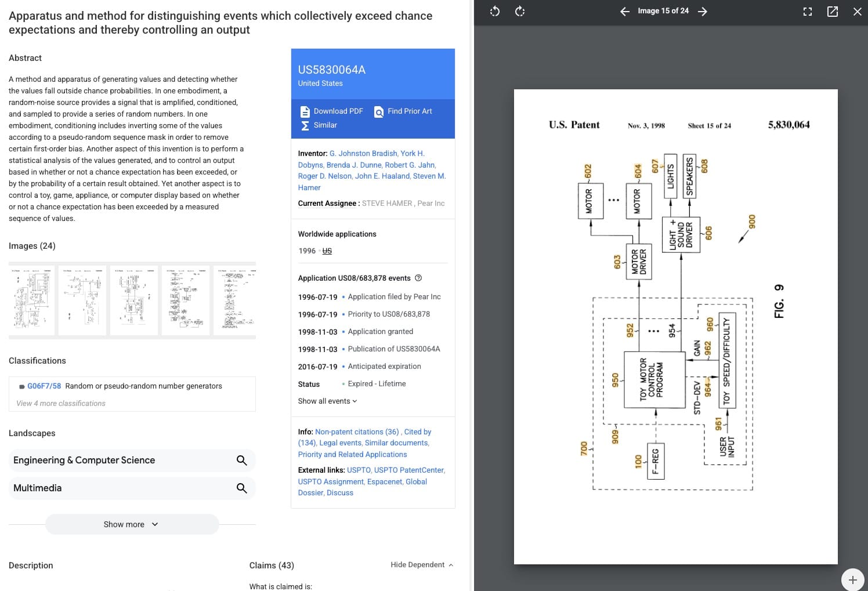Select 'Image 15 of 24' counter text
This screenshot has width=868, height=591.
(663, 10)
